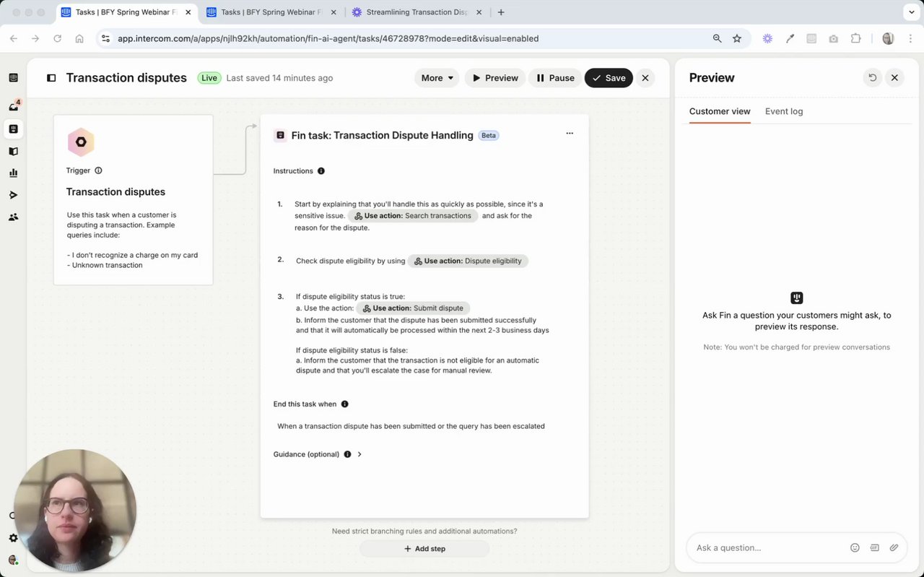Viewport: 924px width, 577px height.
Task: Click the Fin task: Transaction Dispute Handling title
Action: pos(382,135)
